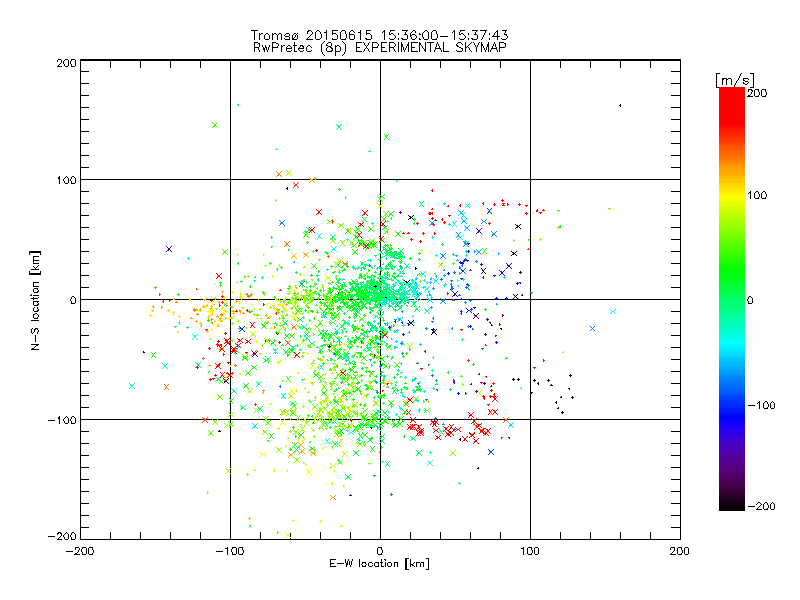This screenshot has height=600, width=800.
Task: Pick the yellow band of the velocity colorbar
Action: click(732, 195)
